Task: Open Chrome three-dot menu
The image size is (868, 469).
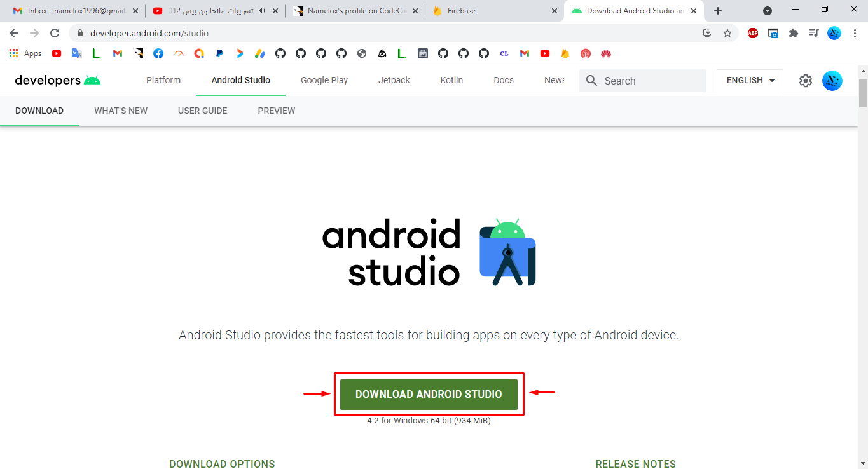Action: pos(855,33)
